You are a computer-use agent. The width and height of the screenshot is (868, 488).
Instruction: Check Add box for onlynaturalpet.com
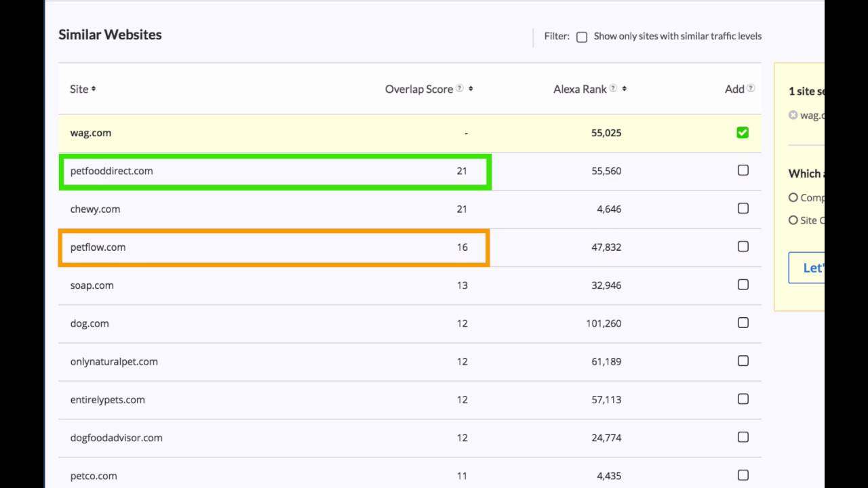[743, 361]
